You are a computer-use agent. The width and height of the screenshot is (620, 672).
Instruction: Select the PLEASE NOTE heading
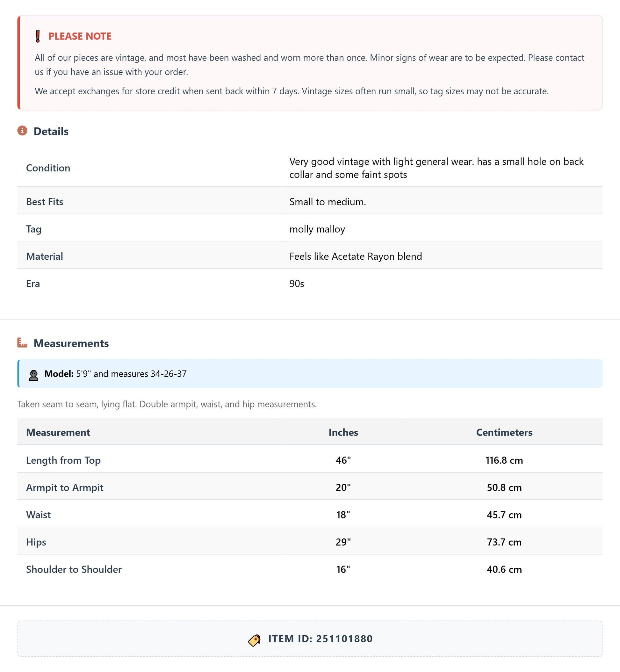point(80,36)
